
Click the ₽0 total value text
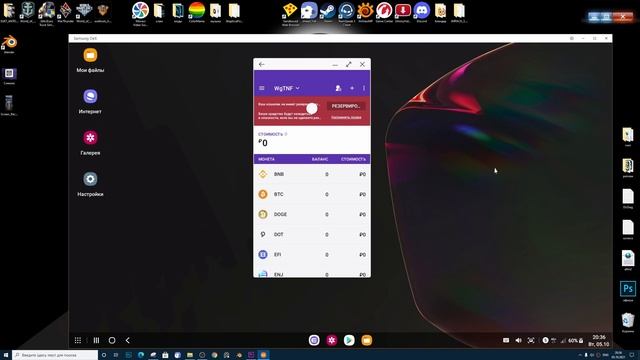263,143
